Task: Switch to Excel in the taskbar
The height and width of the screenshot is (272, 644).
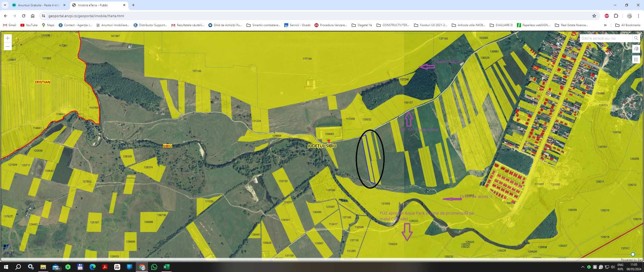Action: tap(167, 267)
